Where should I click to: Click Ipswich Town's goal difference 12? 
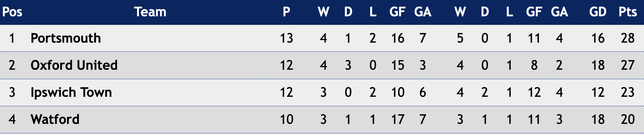[598, 92]
